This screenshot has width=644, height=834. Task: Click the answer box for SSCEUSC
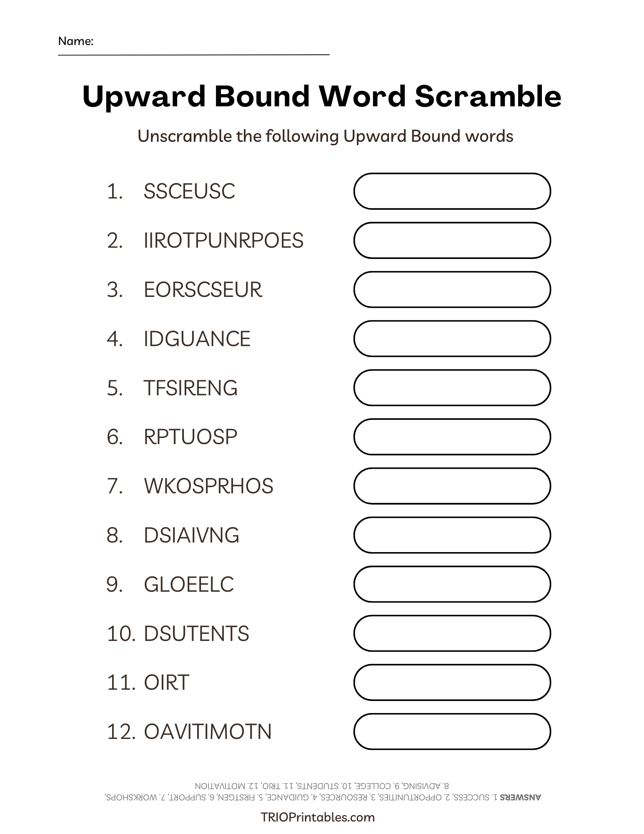(452, 191)
